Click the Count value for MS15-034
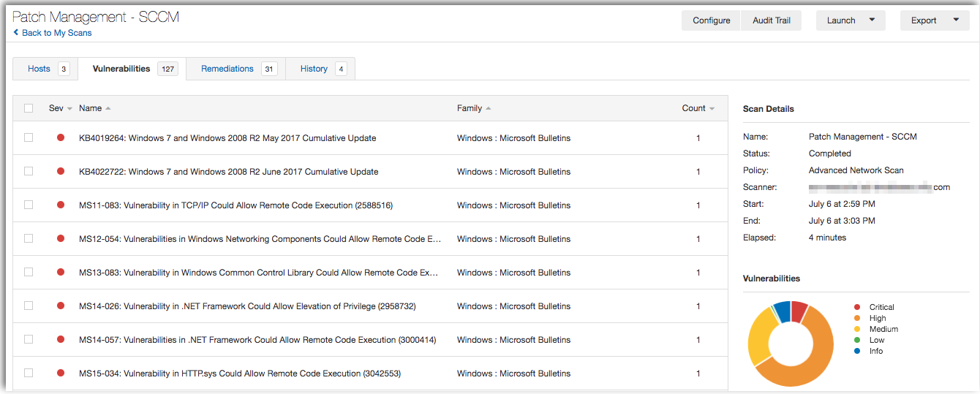 698,374
